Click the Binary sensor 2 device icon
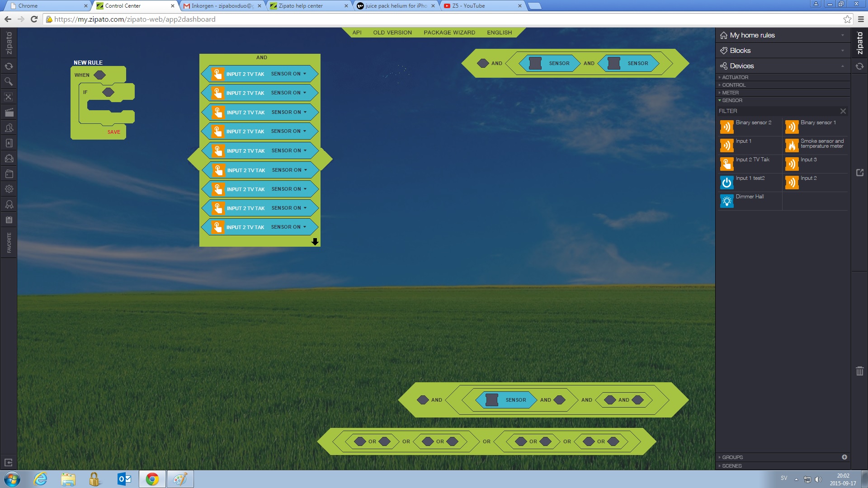Viewport: 868px width, 488px height. pos(726,127)
